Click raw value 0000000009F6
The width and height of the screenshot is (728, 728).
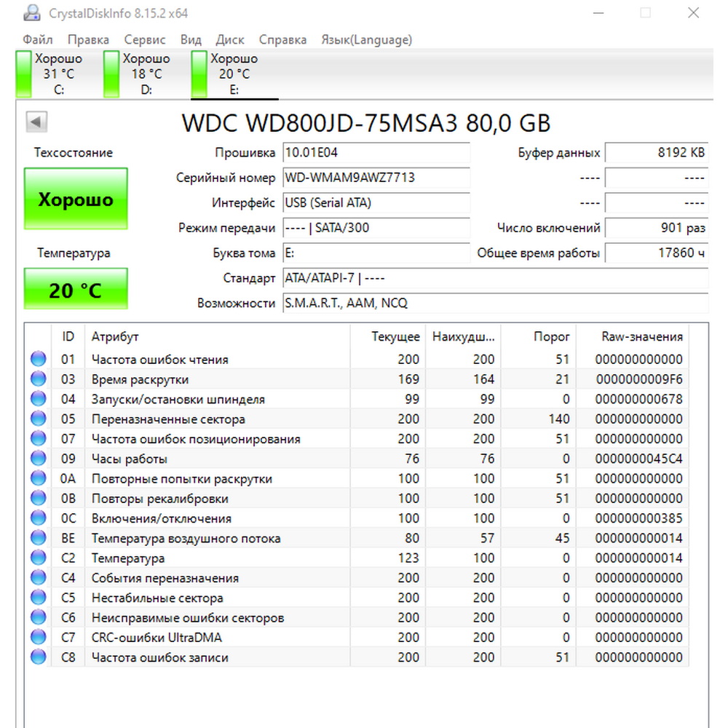(639, 379)
